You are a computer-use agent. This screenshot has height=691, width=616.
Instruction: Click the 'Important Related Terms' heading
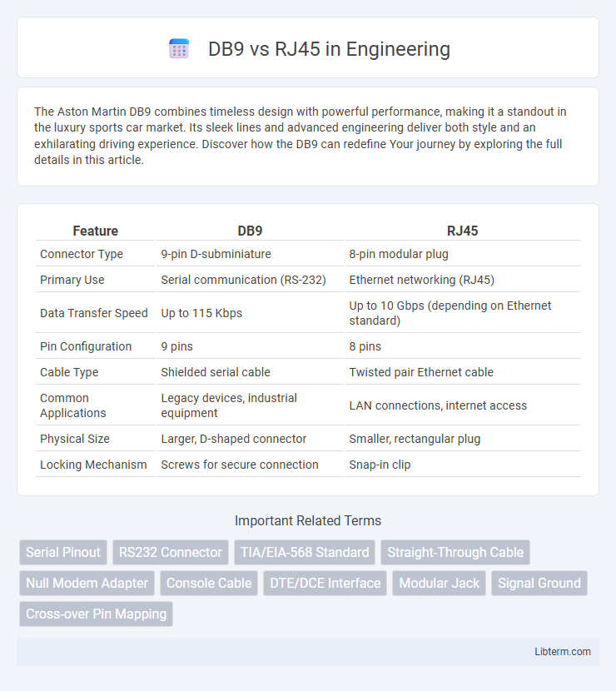tap(307, 520)
